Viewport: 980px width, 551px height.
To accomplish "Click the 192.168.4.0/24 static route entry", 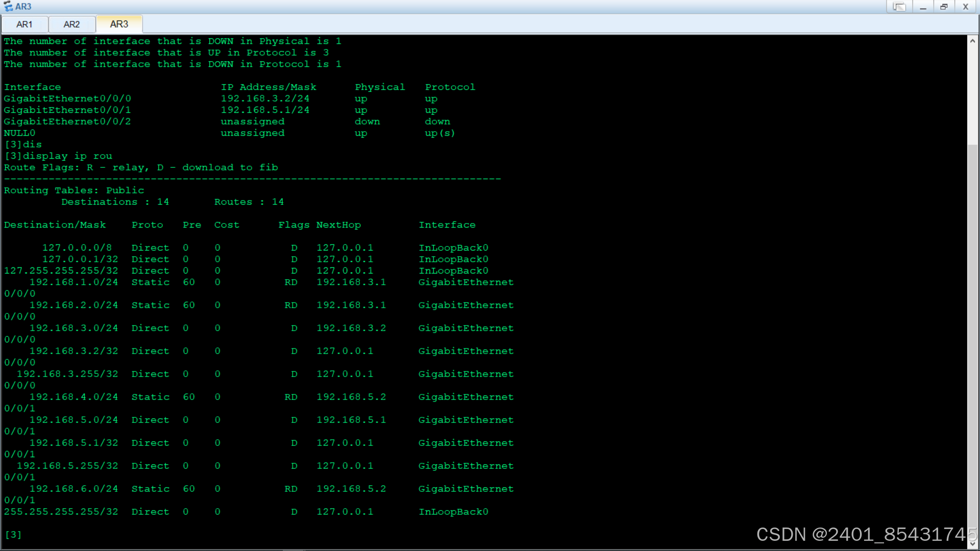I will point(73,397).
